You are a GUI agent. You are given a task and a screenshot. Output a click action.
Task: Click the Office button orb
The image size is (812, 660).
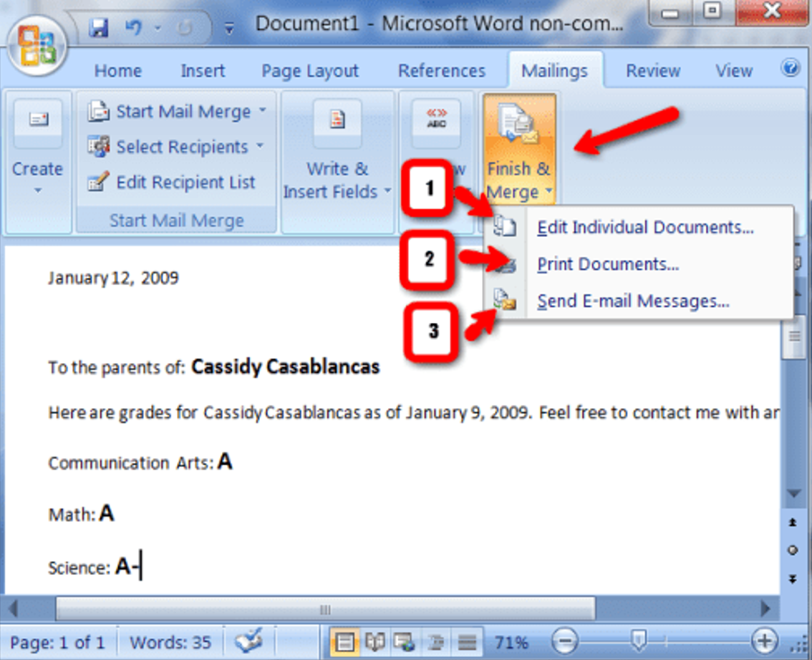pyautogui.click(x=37, y=47)
